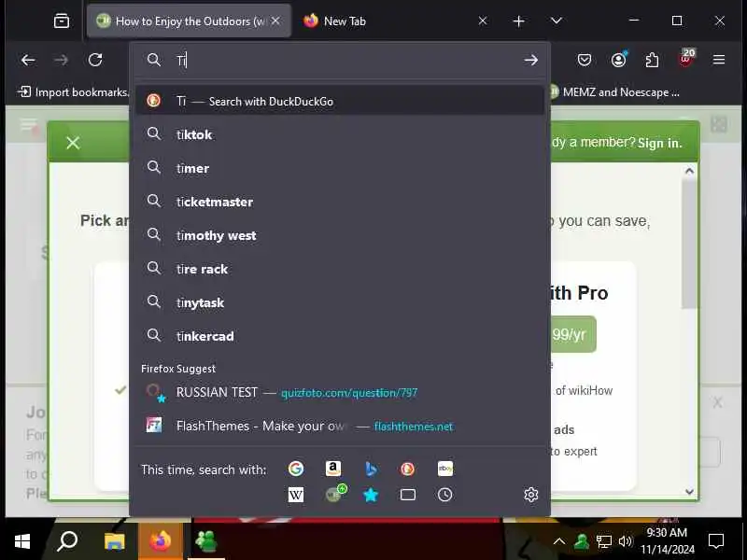Viewport: 747px width, 560px height.
Task: Search this time with Bing icon
Action: click(x=371, y=469)
